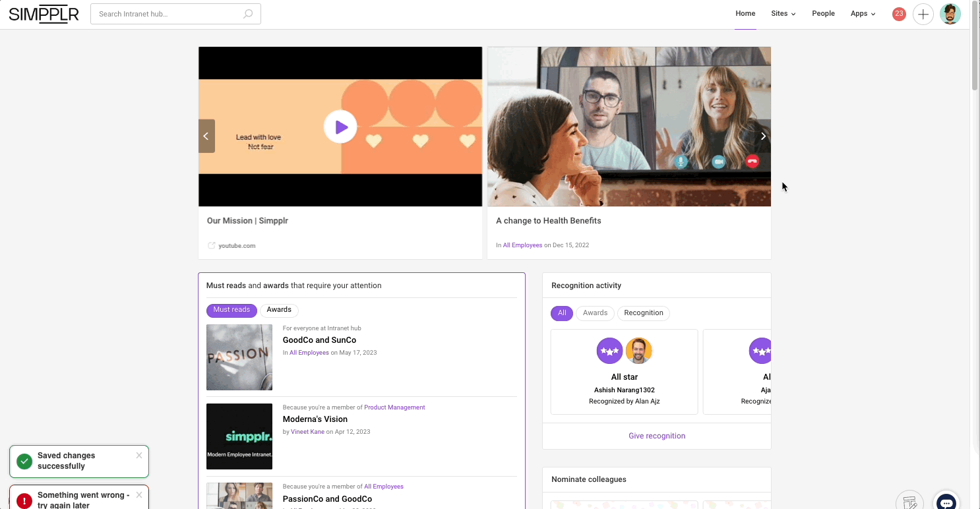The width and height of the screenshot is (980, 509).
Task: Click Product Management site link
Action: pos(394,407)
